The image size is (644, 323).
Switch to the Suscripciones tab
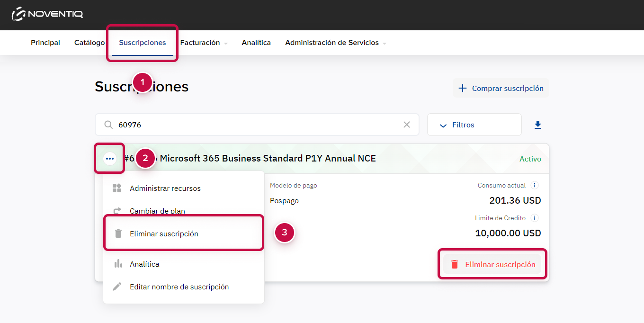pyautogui.click(x=143, y=43)
